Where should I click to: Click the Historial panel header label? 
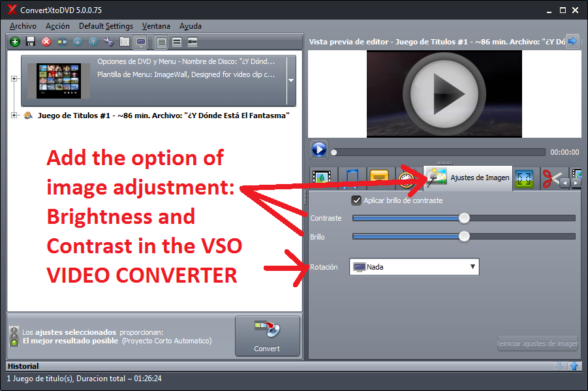[23, 366]
